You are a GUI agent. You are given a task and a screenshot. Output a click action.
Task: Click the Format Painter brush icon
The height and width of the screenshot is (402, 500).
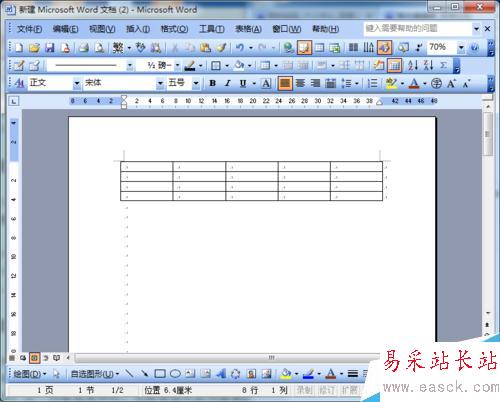(221, 48)
